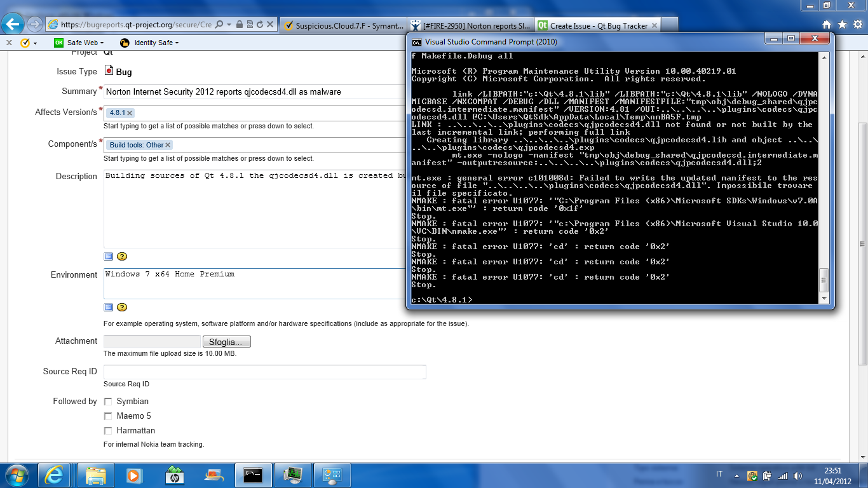868x488 pixels.
Task: Refresh the page with reload icon
Action: click(x=259, y=25)
